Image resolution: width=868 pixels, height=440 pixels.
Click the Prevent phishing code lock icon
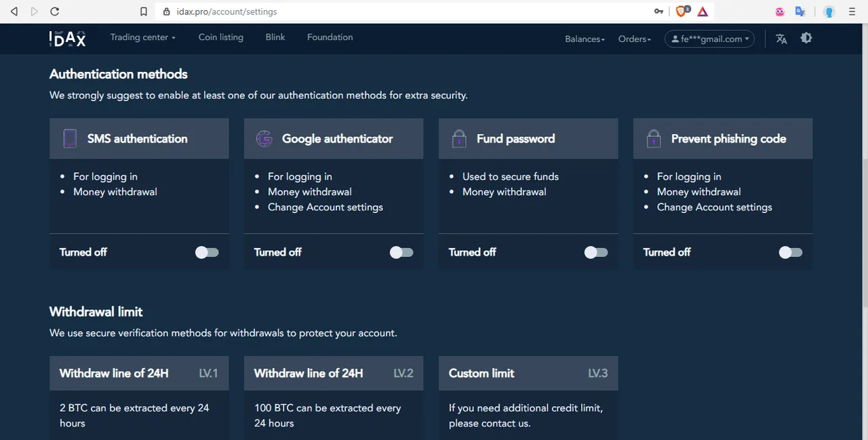(654, 138)
